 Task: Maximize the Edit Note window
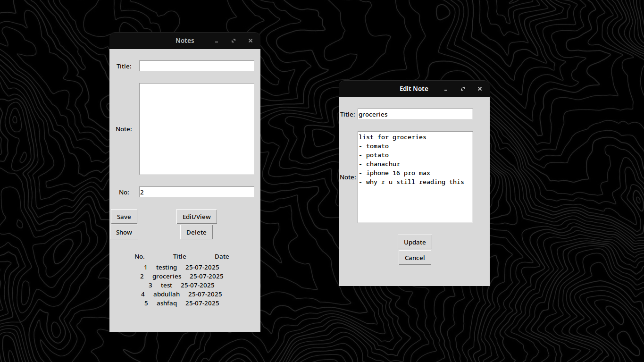pyautogui.click(x=463, y=89)
